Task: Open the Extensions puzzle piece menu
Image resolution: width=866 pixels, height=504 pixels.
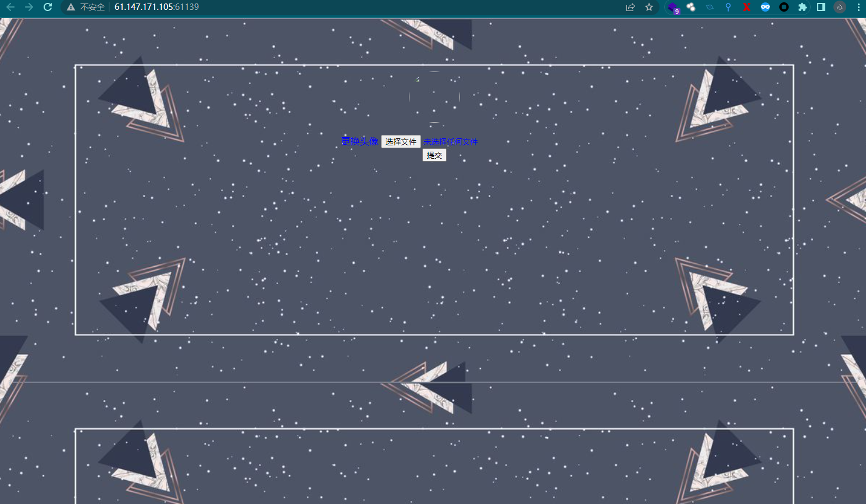Action: pos(803,7)
